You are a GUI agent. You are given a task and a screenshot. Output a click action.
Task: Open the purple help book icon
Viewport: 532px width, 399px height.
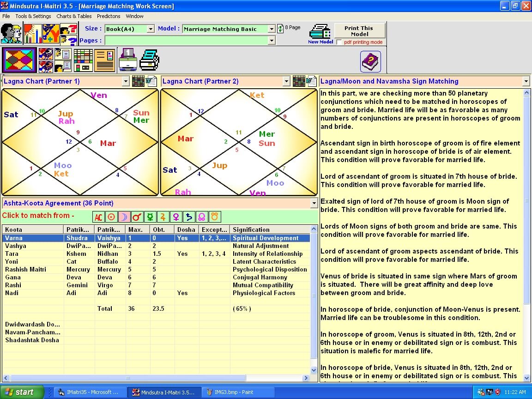pyautogui.click(x=370, y=61)
